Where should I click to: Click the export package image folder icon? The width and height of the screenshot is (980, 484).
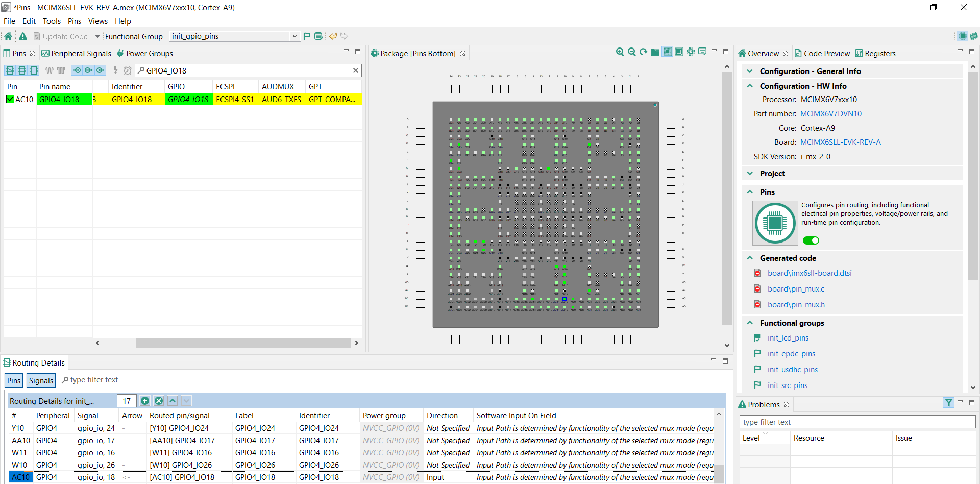pyautogui.click(x=655, y=52)
